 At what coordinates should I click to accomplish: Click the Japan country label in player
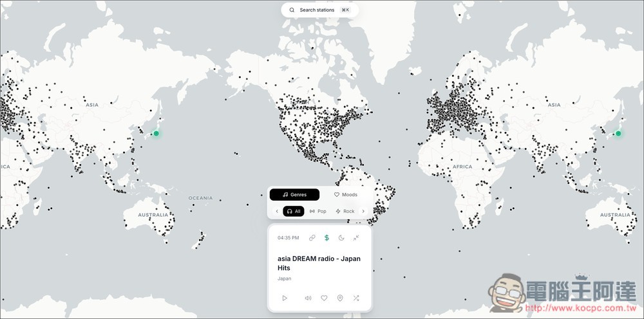(284, 279)
